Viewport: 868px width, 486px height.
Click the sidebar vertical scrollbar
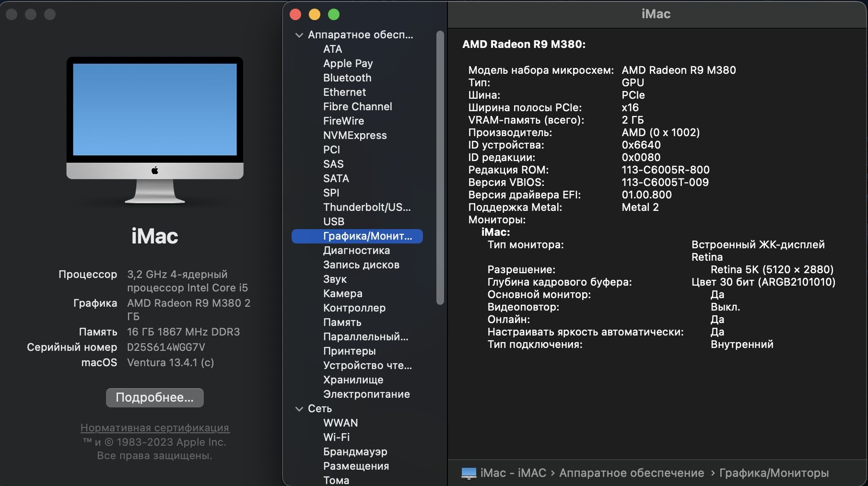(440, 168)
